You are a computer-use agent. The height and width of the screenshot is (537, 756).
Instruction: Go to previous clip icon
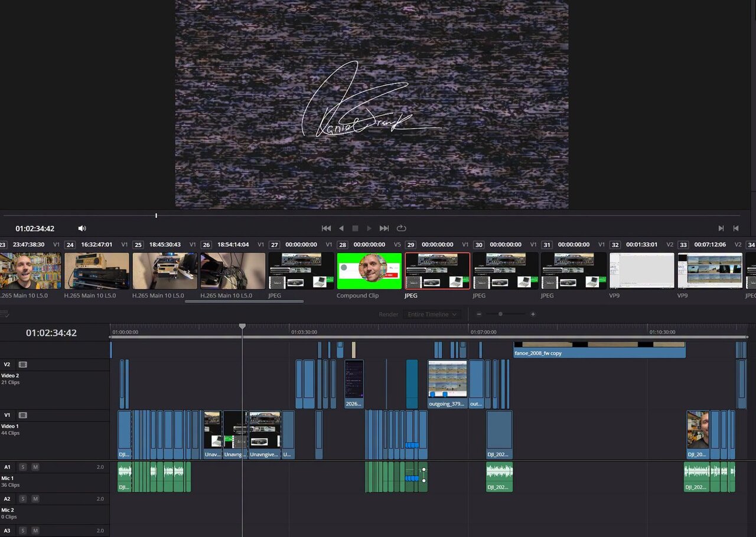click(x=736, y=228)
